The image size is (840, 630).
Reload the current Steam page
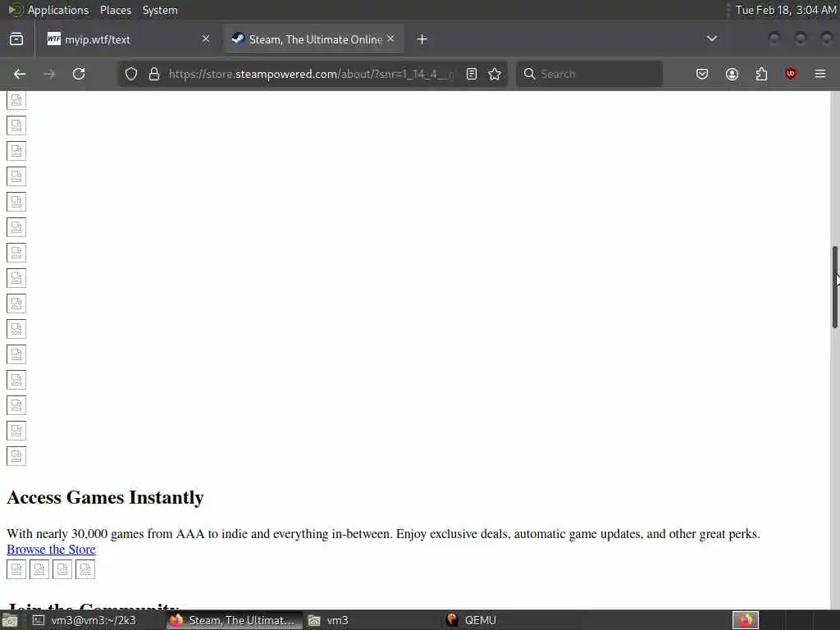(x=79, y=74)
